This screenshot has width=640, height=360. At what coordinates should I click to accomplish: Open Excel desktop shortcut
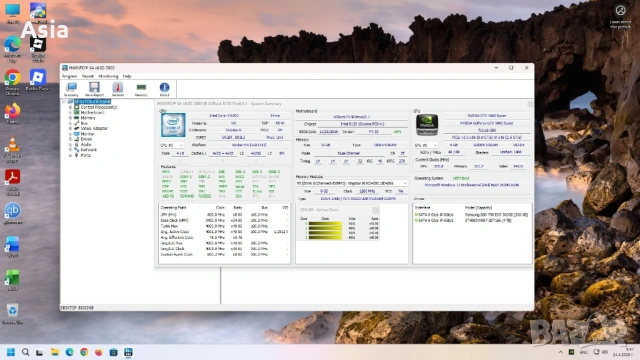(x=12, y=280)
